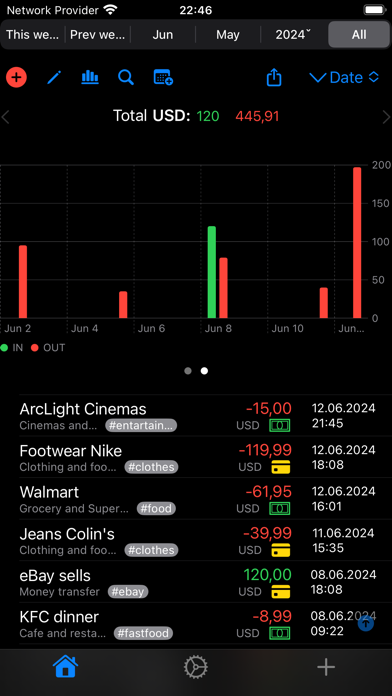This screenshot has height=696, width=392.
Task: Select the May period tab
Action: coord(228,35)
